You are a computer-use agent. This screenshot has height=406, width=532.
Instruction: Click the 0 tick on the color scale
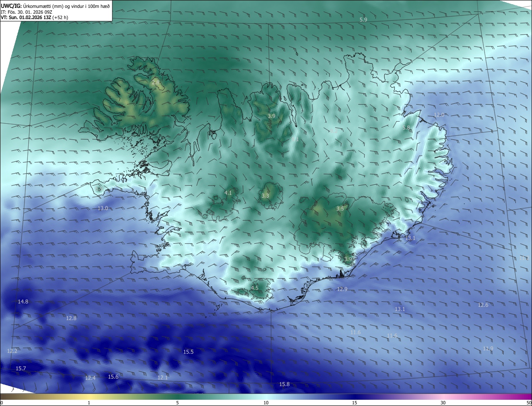click(x=2, y=403)
